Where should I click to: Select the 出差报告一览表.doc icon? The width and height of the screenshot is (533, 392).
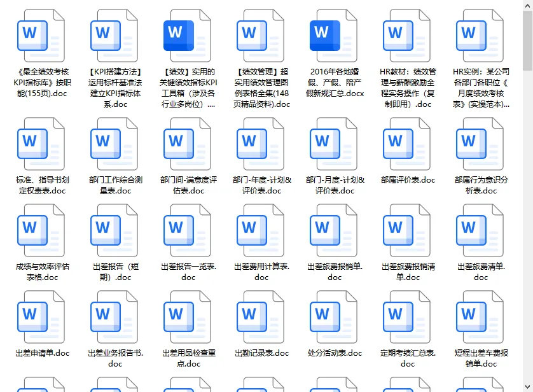(187, 230)
